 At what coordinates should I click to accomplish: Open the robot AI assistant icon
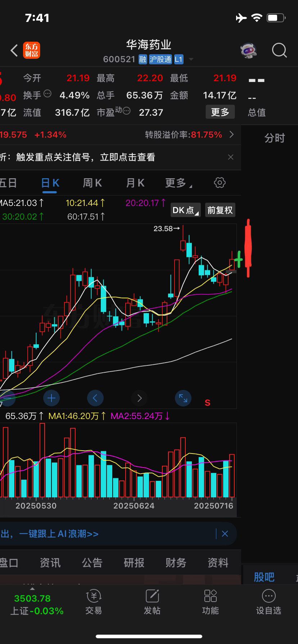pyautogui.click(x=249, y=51)
